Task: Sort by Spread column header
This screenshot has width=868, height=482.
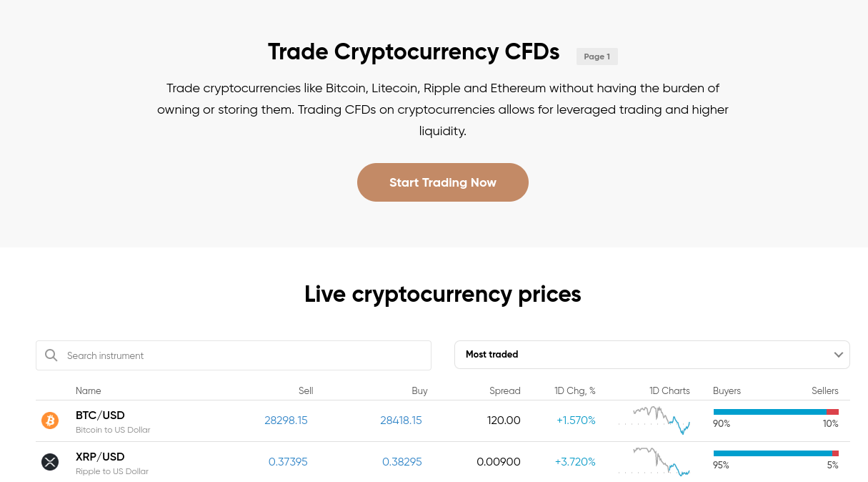Action: tap(505, 390)
